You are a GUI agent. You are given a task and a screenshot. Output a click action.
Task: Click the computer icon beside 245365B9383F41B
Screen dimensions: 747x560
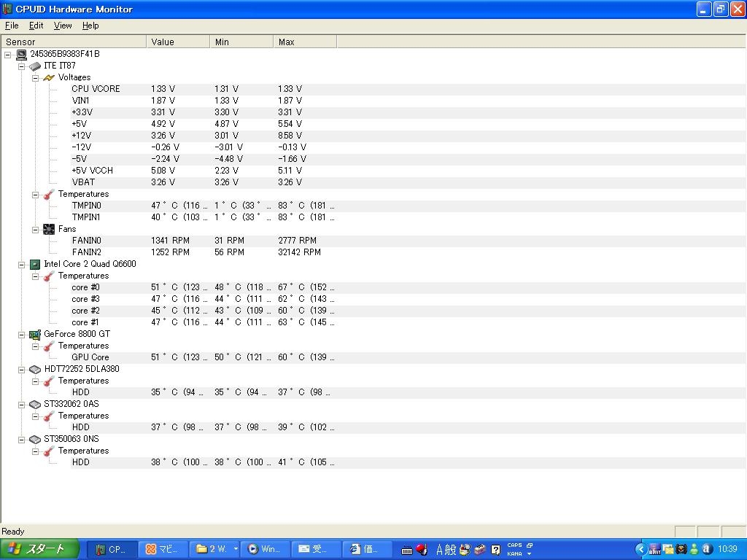[21, 54]
